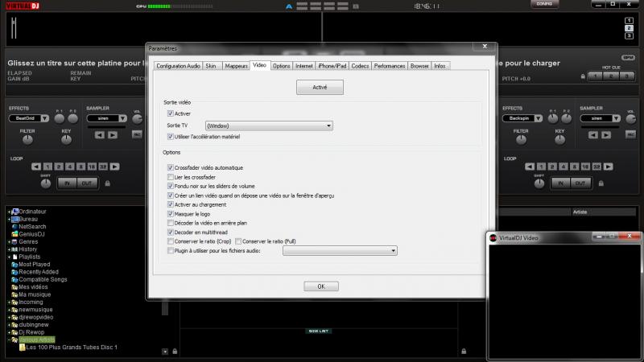Open Ma musique folder

(x=35, y=294)
